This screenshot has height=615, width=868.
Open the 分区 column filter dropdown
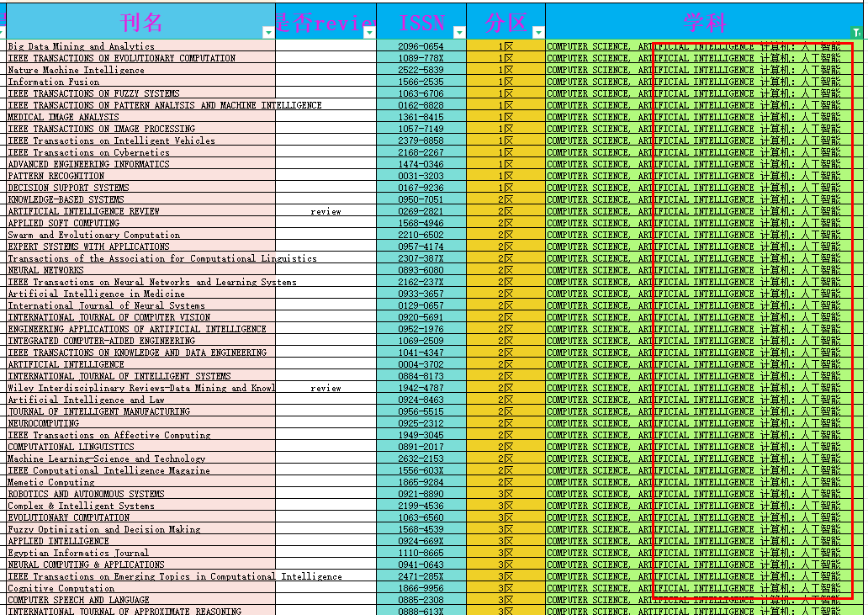point(538,33)
